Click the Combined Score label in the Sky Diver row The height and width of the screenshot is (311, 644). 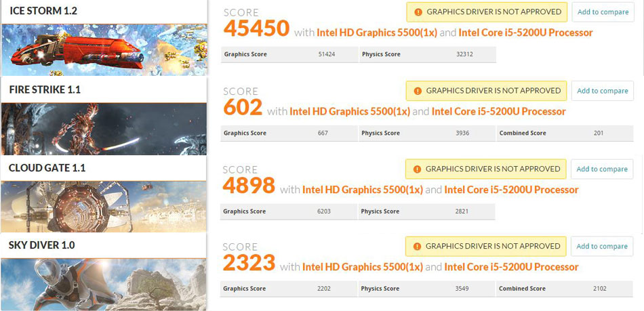pyautogui.click(x=522, y=289)
